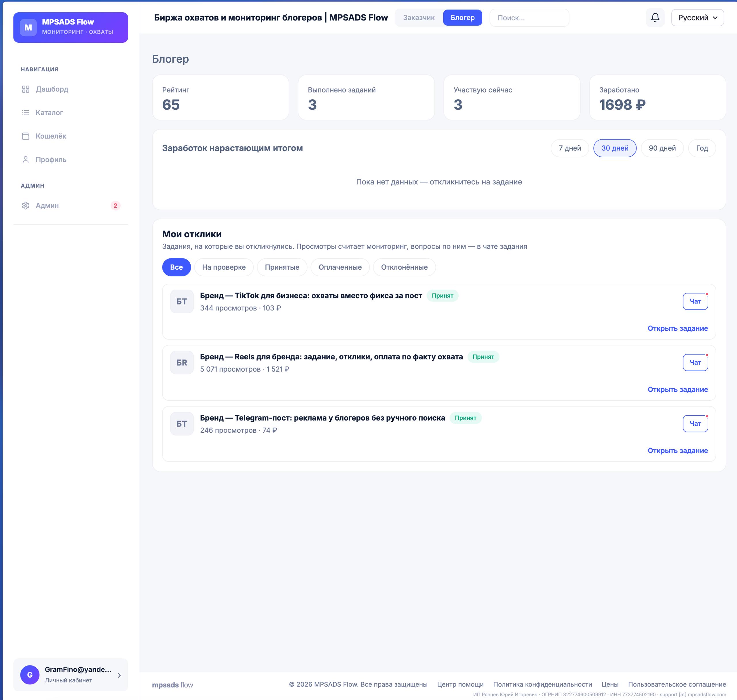Open Чат for the Telegram-пост task
The height and width of the screenshot is (700, 737).
[695, 424]
